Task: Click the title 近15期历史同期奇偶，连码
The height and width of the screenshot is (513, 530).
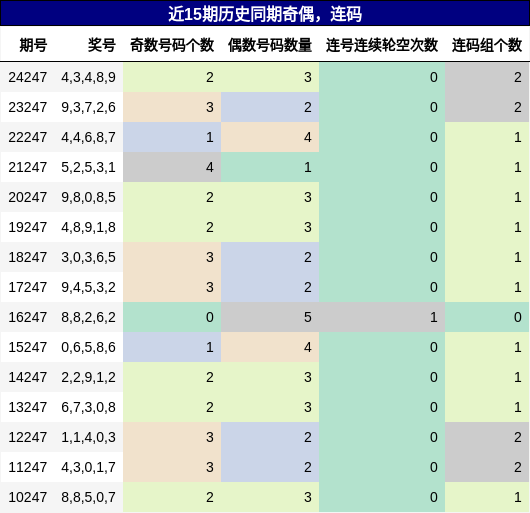Action: 265,14
